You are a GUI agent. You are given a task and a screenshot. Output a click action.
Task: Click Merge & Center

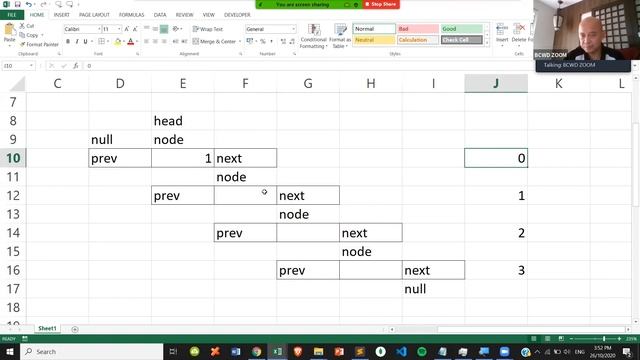point(214,41)
